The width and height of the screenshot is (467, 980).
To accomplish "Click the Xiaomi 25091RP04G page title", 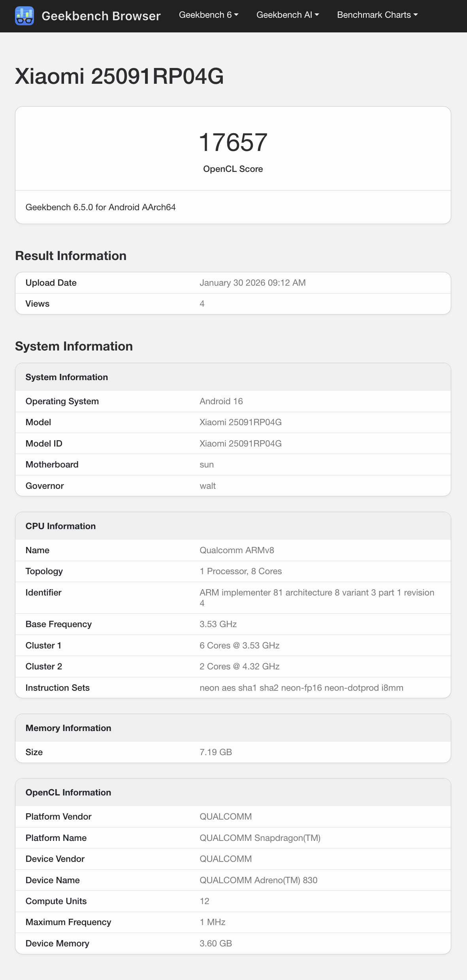I will point(119,76).
